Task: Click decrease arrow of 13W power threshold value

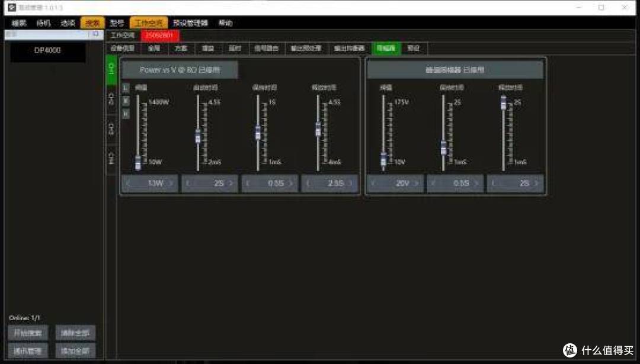Action: 128,183
